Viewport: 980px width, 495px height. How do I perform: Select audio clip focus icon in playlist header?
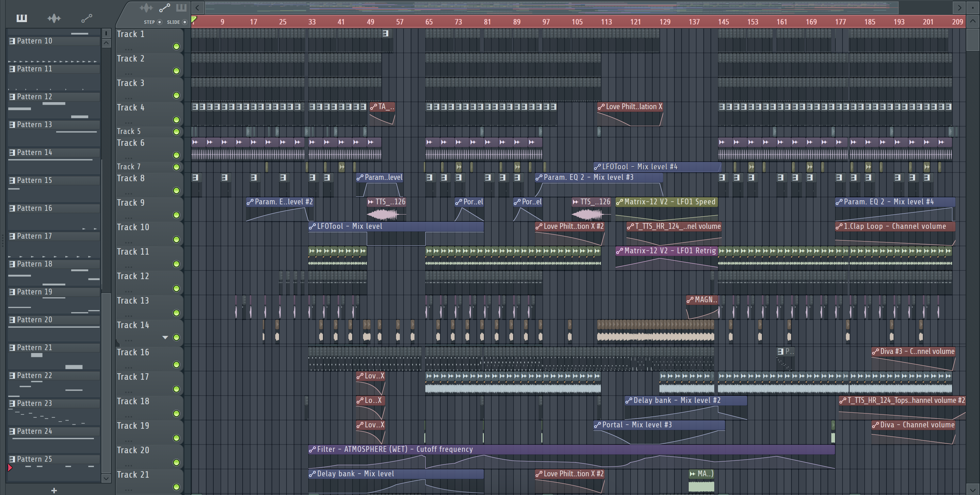tap(146, 7)
